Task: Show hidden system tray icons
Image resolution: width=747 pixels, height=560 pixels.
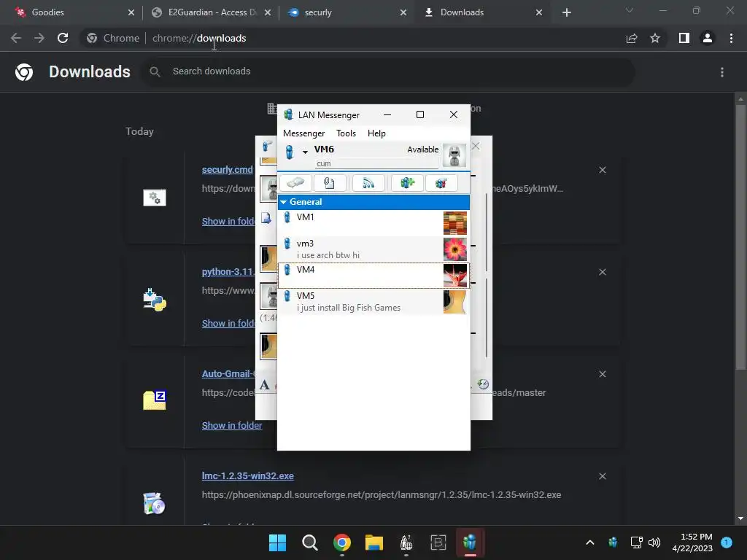Action: tap(589, 542)
